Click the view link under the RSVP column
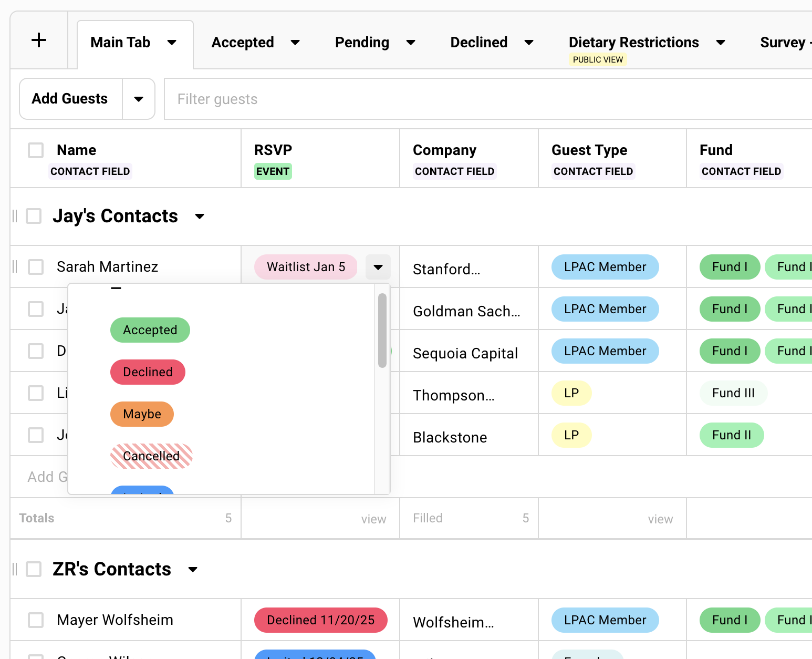The height and width of the screenshot is (659, 812). [x=373, y=519]
